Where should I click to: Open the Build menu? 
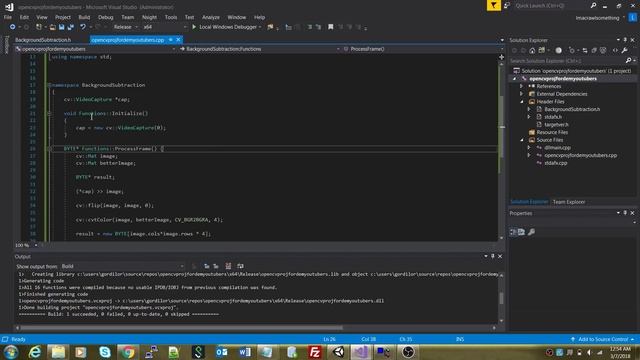coord(84,17)
